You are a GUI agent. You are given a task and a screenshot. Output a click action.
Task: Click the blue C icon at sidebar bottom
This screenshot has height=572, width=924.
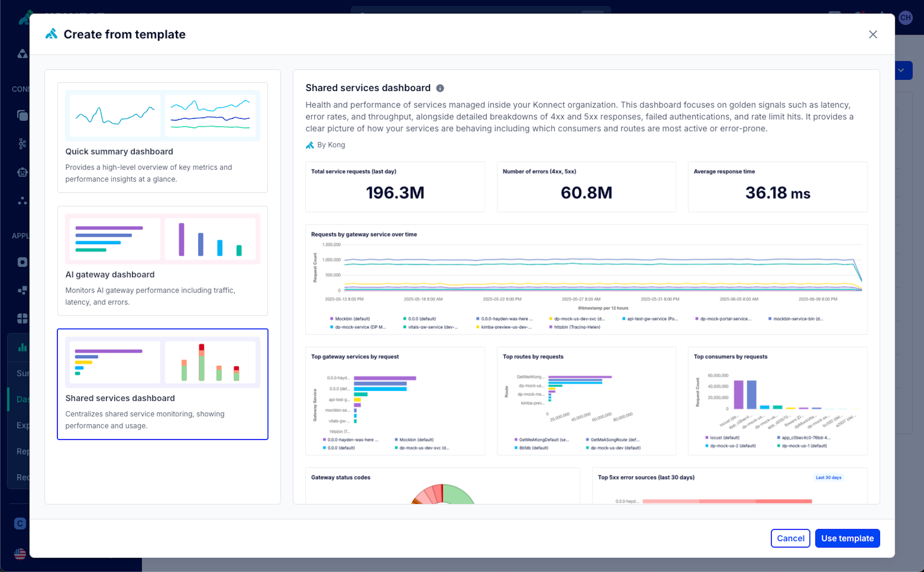pyautogui.click(x=20, y=523)
